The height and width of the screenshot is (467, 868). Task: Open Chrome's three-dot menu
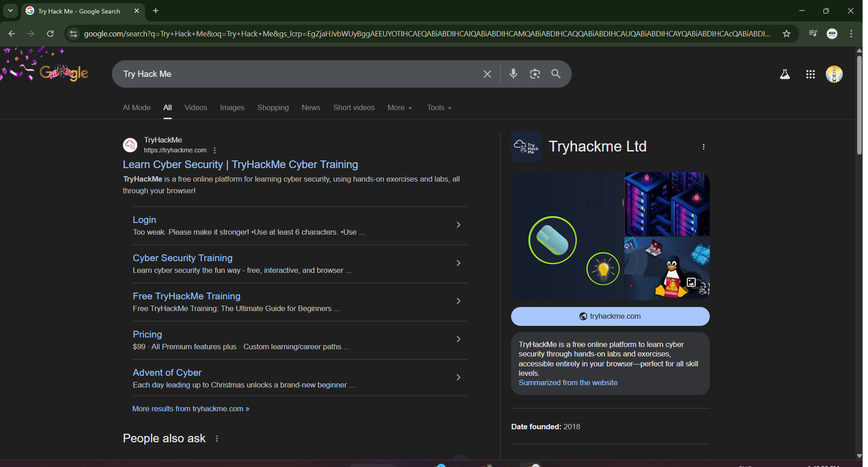851,34
